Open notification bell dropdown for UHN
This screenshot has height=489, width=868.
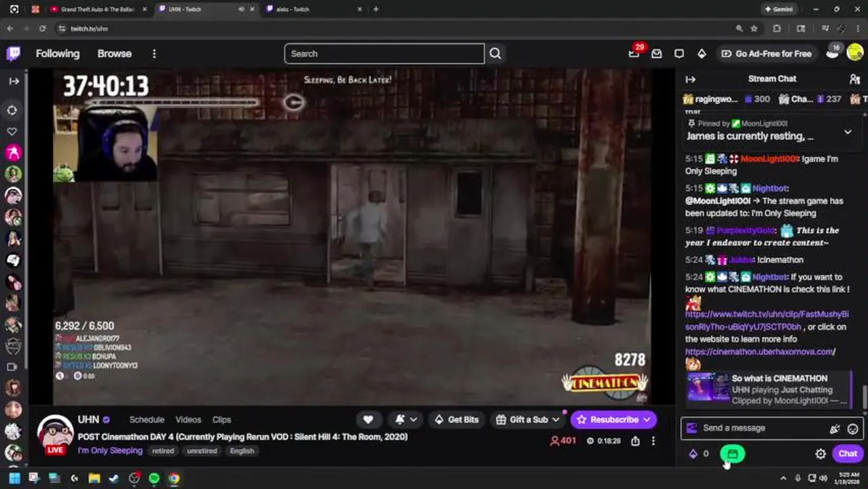[405, 420]
